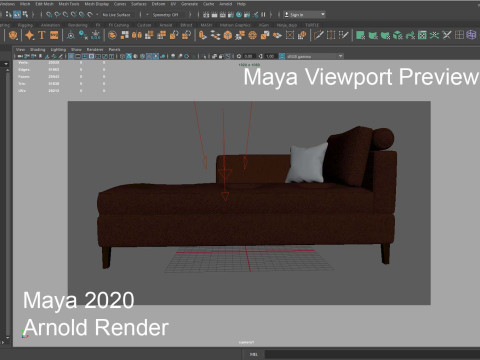Image resolution: width=480 pixels, height=360 pixels.
Task: Activate the Quad Draw tool icon
Action: [343, 35]
